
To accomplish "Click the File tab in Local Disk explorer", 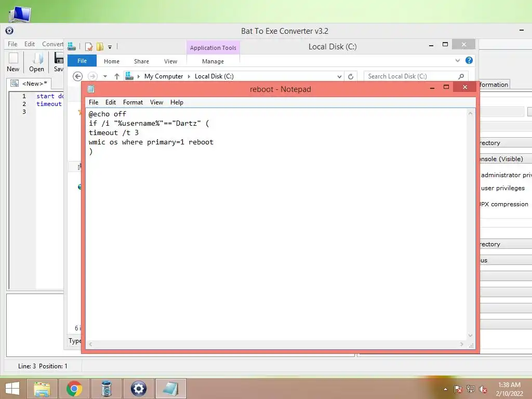I will [82, 61].
